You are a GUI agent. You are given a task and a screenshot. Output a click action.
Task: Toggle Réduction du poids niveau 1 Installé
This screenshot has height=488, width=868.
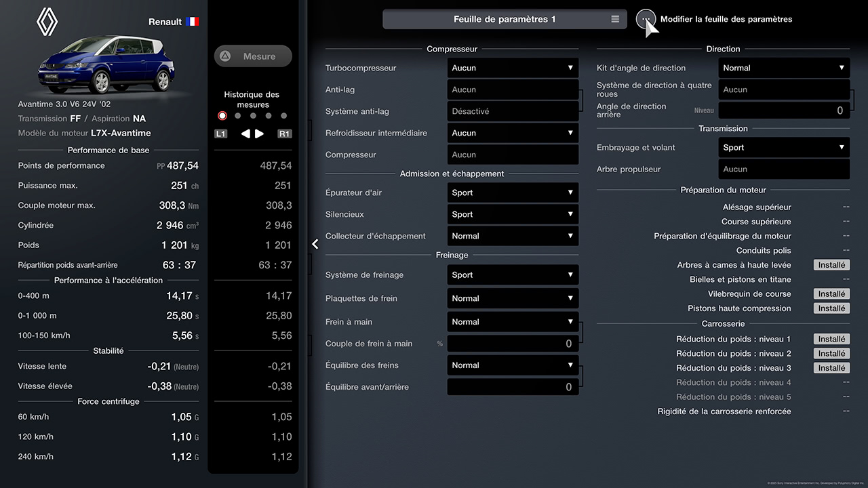(x=831, y=339)
